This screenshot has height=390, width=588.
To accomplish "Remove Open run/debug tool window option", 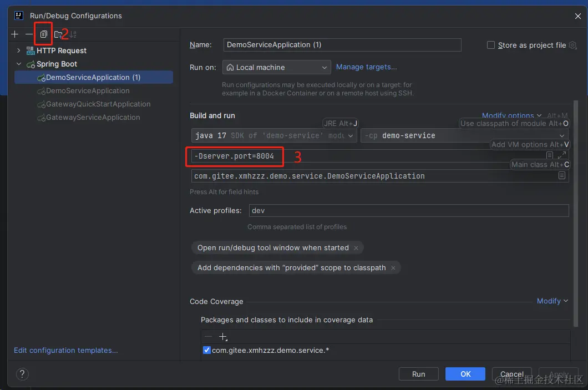I will point(356,248).
